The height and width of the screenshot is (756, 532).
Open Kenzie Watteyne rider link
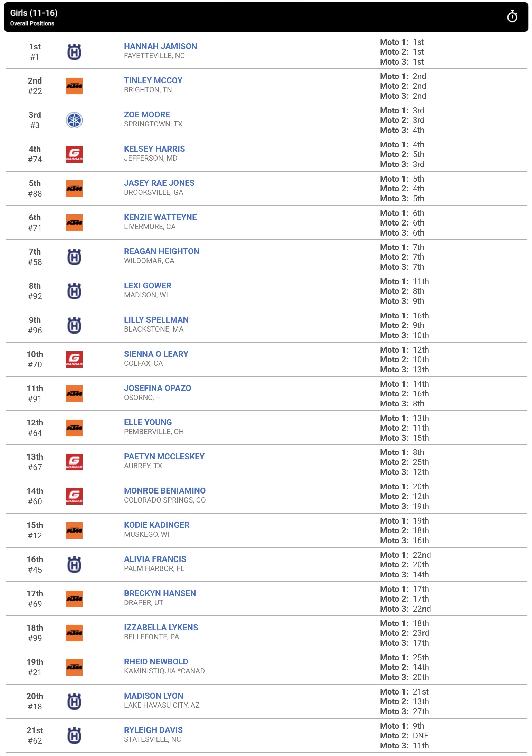pyautogui.click(x=160, y=217)
